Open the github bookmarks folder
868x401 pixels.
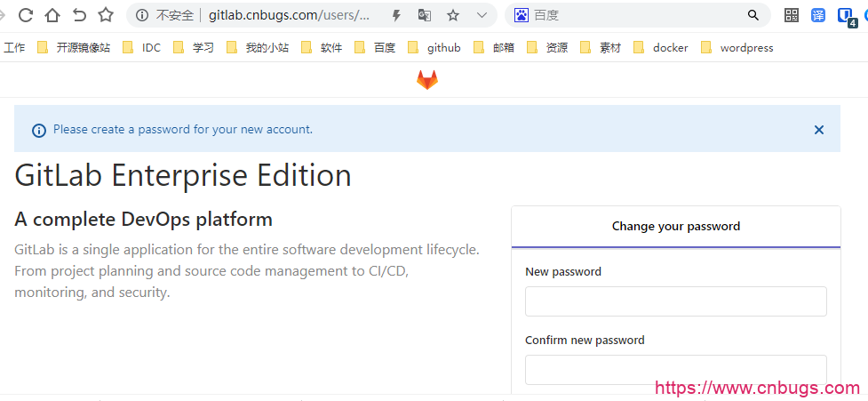(x=434, y=48)
